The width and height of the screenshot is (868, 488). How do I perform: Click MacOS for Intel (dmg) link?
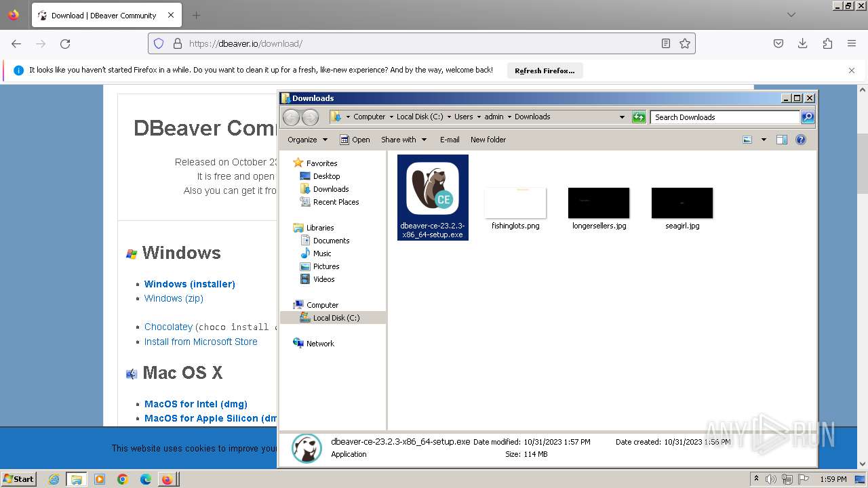[196, 404]
